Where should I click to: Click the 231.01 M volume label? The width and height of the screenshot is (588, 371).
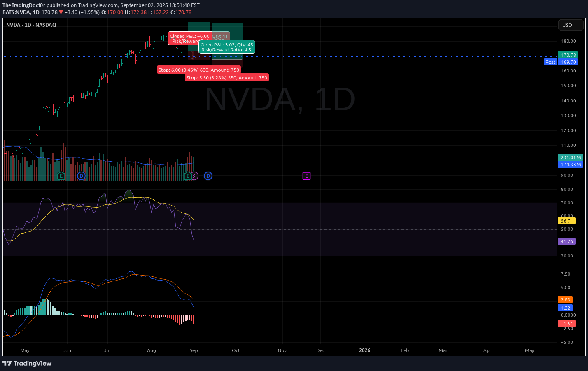pos(570,158)
